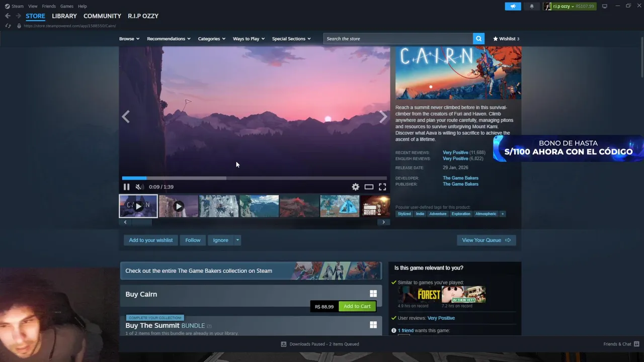Image resolution: width=644 pixels, height=362 pixels.
Task: Click the Stylized tag
Action: point(404,214)
